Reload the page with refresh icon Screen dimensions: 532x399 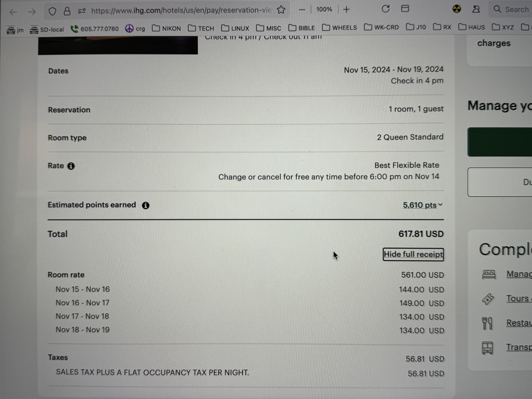385,9
